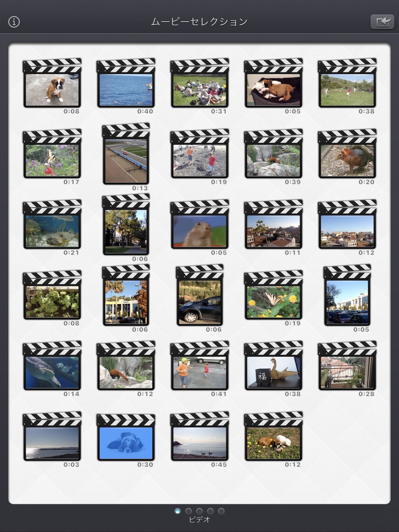
Task: Select the dusk seashore clip 0:03
Action: (52, 436)
